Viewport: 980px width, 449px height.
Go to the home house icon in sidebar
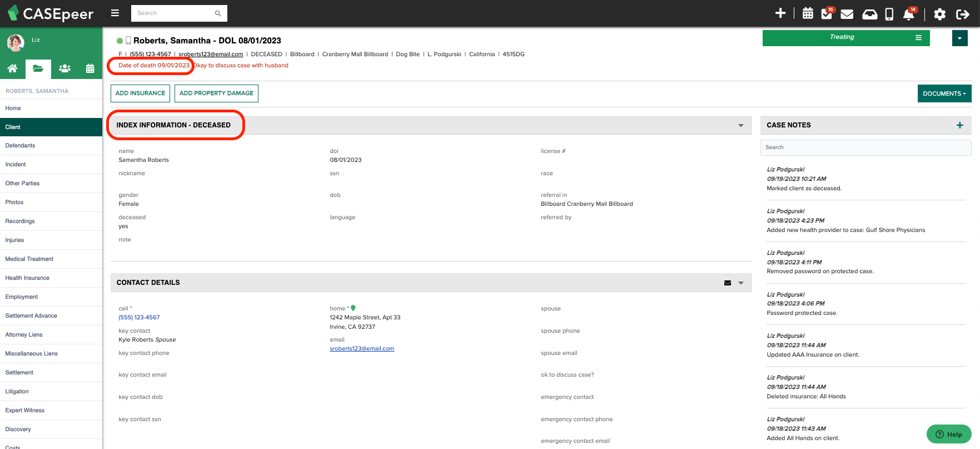12,68
